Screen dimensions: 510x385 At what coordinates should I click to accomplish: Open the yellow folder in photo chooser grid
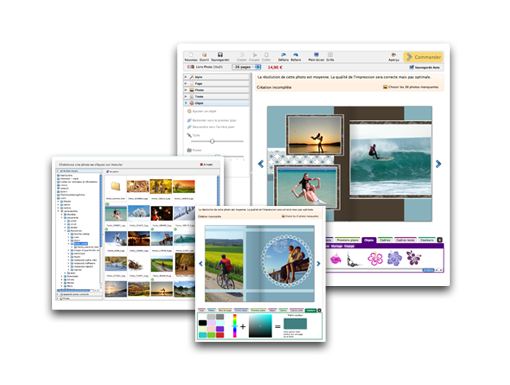tap(116, 186)
